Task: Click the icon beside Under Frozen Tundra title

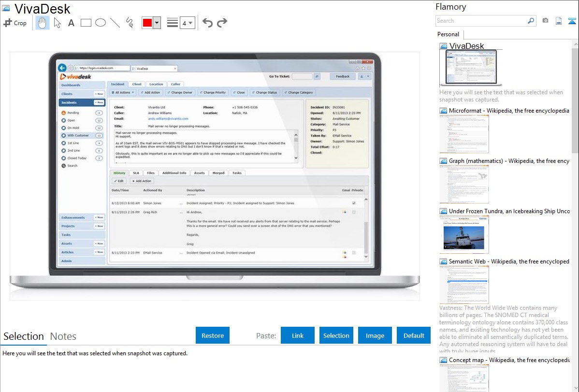Action: click(x=443, y=211)
